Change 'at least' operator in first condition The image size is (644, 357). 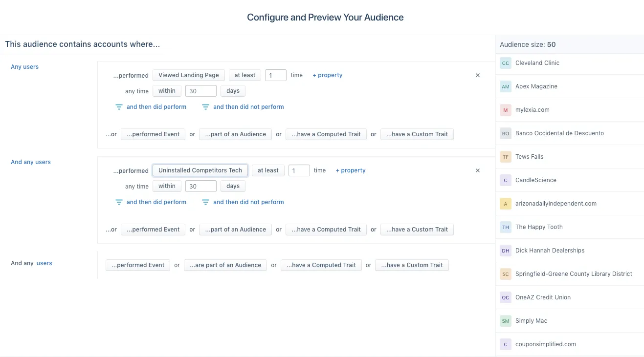[244, 75]
